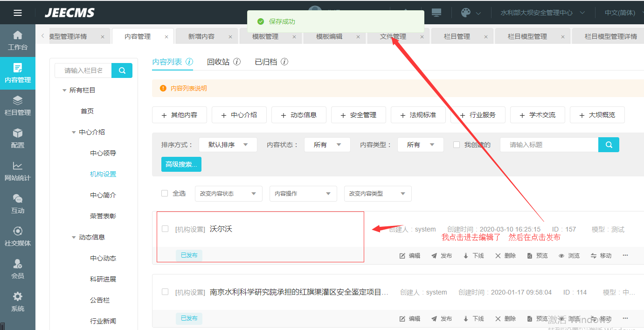Open the 中文(简体) language dropdown
Image resolution: width=644 pixels, height=330 pixels.
[623, 13]
